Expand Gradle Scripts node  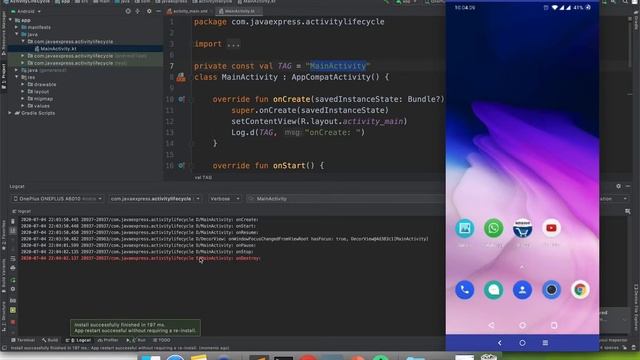click(x=11, y=113)
